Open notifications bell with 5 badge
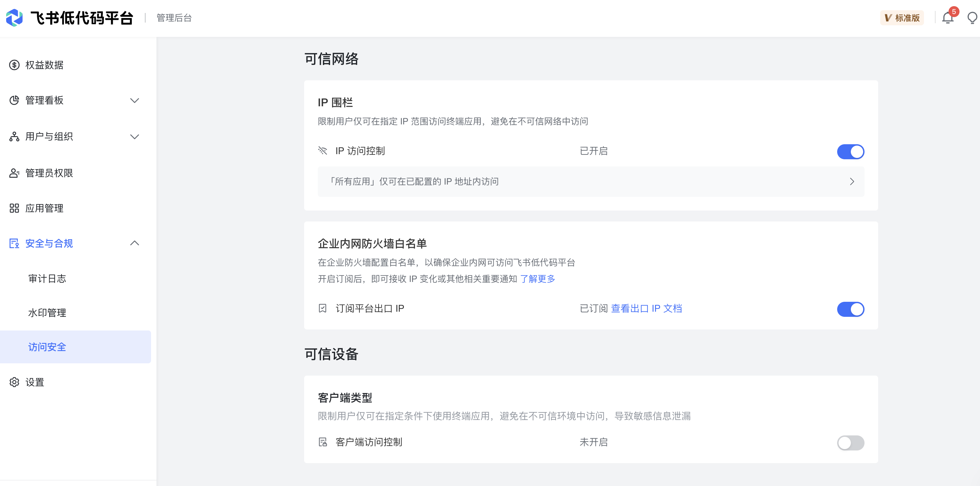This screenshot has height=486, width=980. point(948,17)
